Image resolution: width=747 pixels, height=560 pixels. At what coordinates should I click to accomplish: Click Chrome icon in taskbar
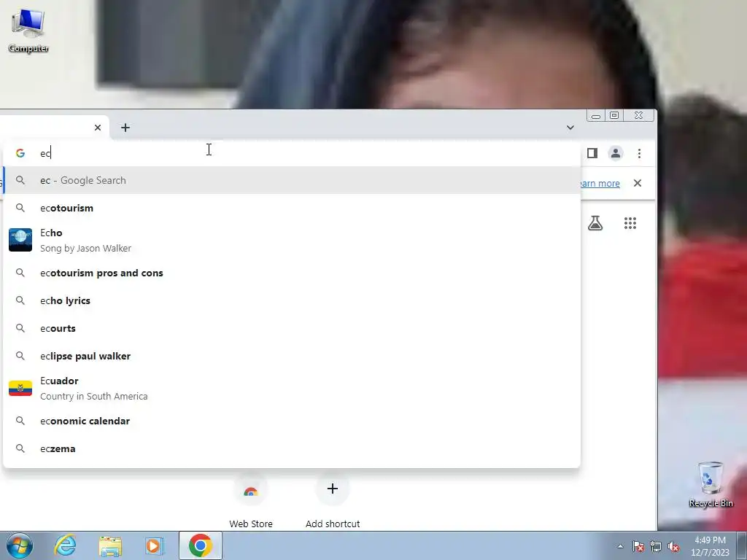(x=201, y=545)
